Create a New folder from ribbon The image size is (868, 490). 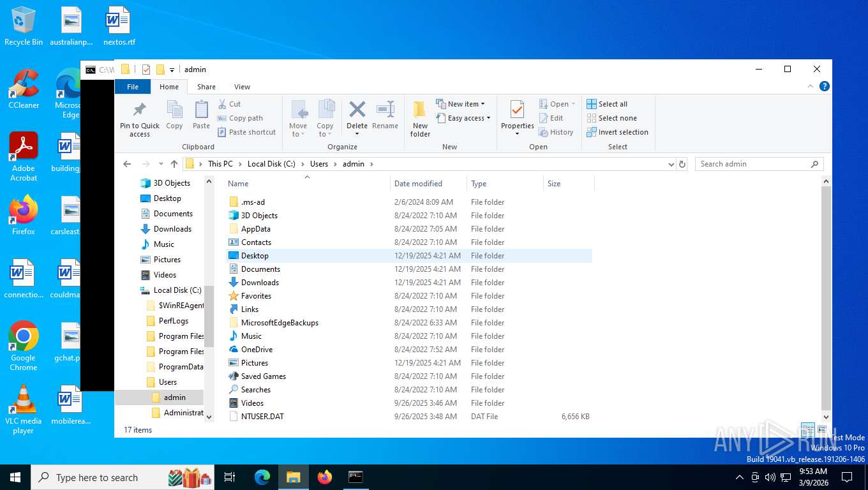(420, 119)
